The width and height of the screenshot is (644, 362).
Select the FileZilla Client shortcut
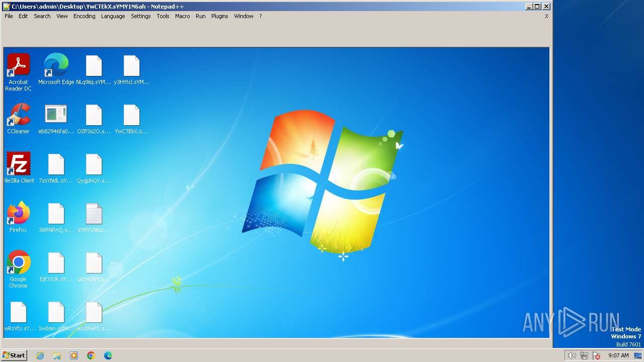[18, 168]
